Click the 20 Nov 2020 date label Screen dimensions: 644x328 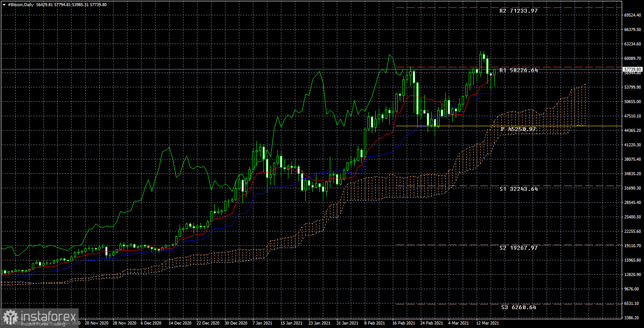[95, 324]
